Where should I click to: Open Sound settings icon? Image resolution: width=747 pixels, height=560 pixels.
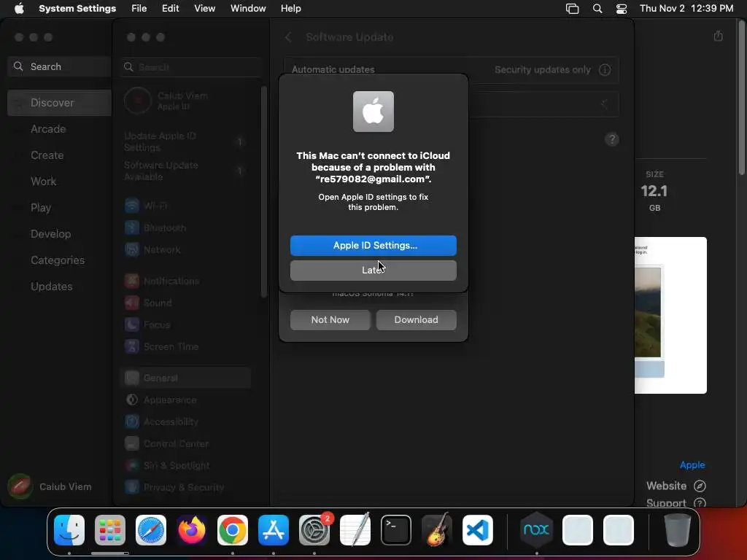pos(132,303)
